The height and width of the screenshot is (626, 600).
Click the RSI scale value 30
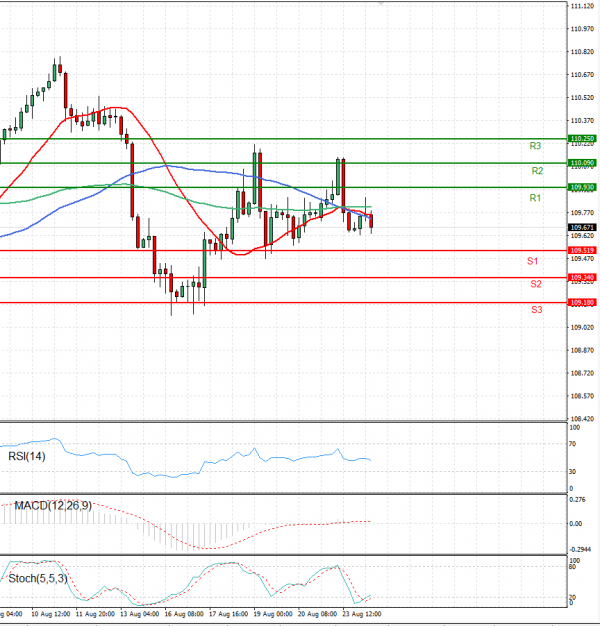[x=572, y=471]
